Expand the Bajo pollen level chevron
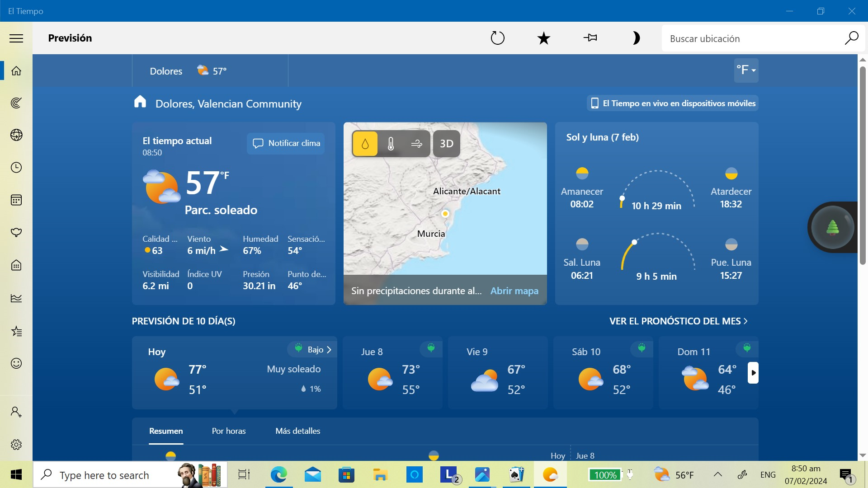 [329, 350]
